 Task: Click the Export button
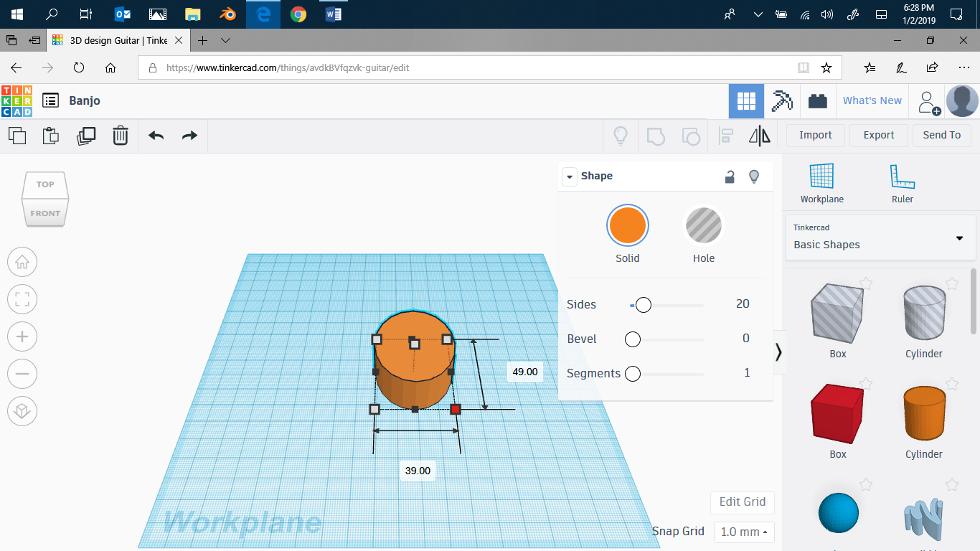click(x=879, y=135)
